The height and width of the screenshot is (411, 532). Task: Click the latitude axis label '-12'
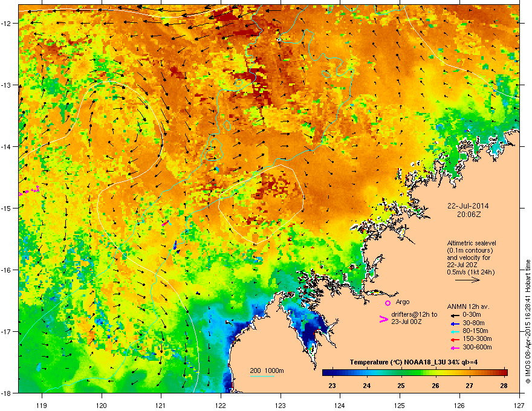(6, 24)
